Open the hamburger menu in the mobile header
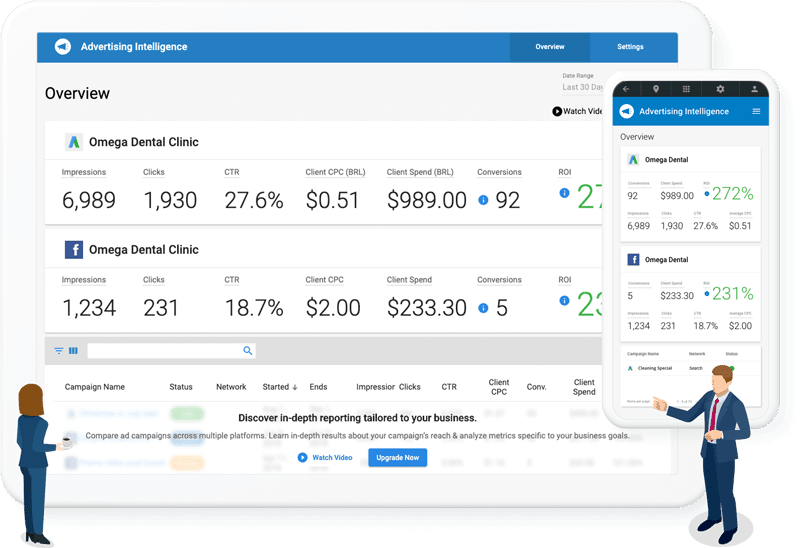The height and width of the screenshot is (548, 800). coord(756,111)
